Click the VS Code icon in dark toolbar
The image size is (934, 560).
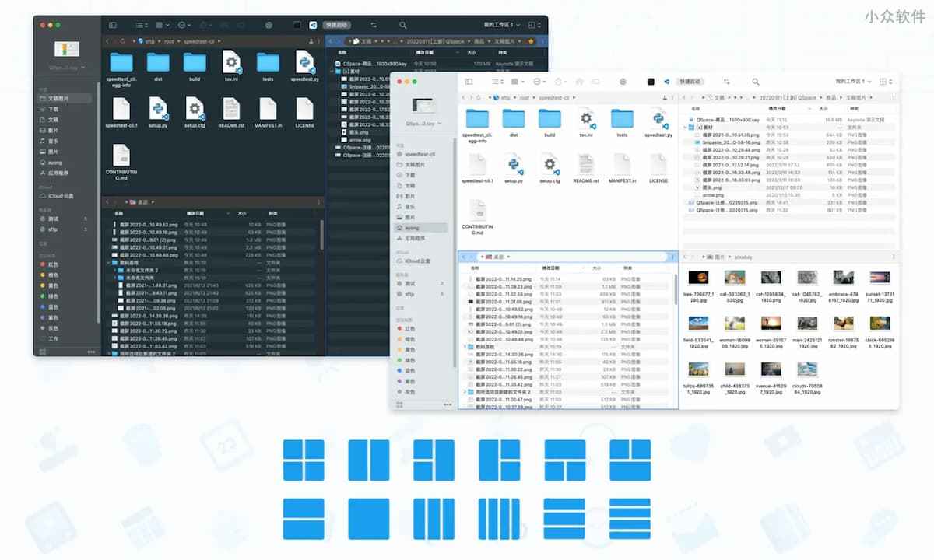tap(312, 26)
